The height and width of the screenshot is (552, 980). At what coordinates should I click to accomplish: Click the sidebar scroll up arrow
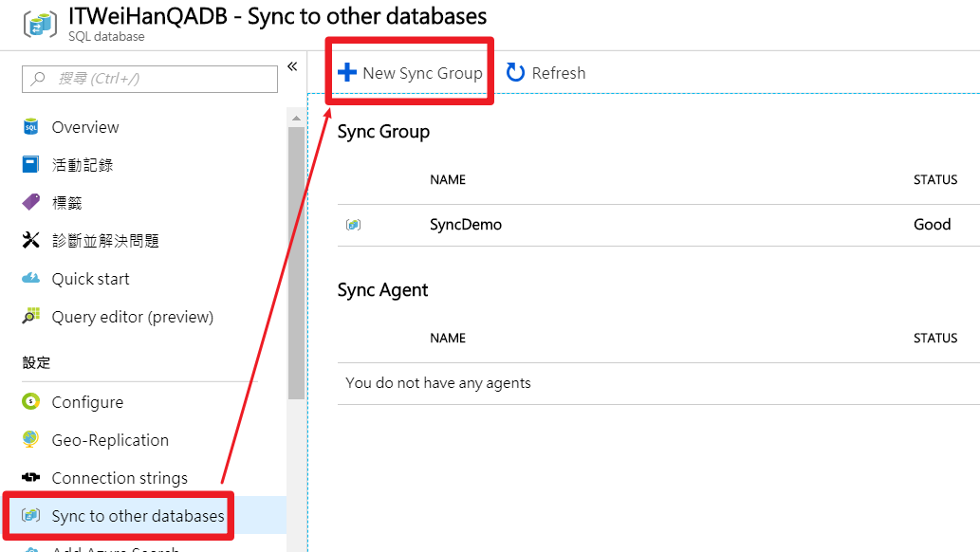pos(296,119)
